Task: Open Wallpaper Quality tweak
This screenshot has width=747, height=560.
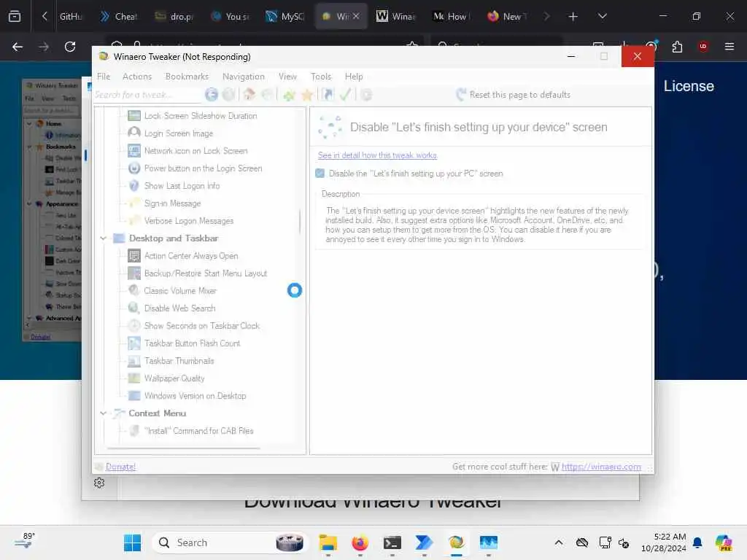Action: (x=174, y=378)
